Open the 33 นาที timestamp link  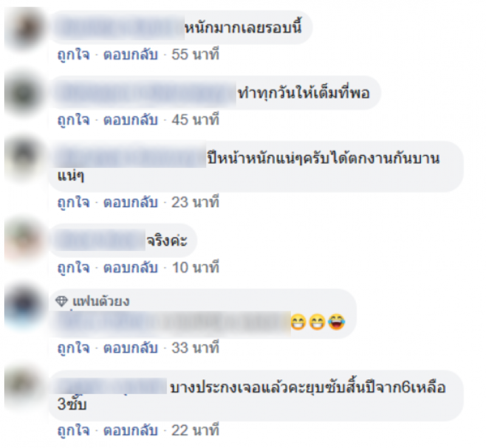[196, 348]
